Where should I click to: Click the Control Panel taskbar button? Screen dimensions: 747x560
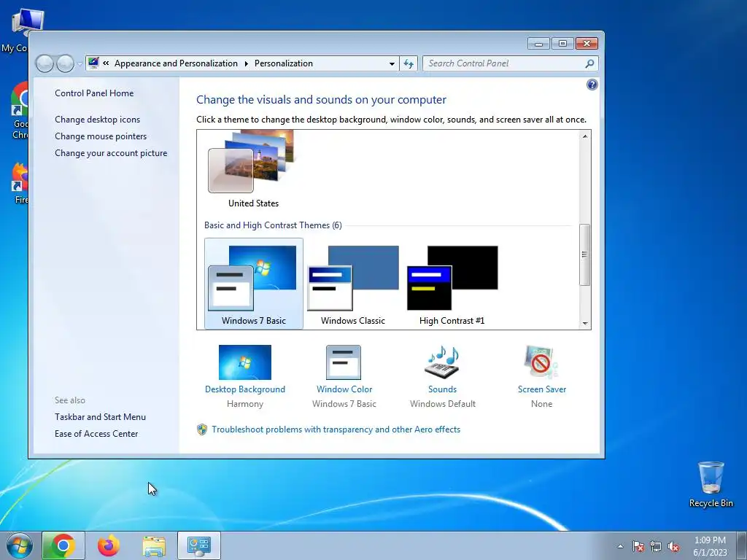199,545
